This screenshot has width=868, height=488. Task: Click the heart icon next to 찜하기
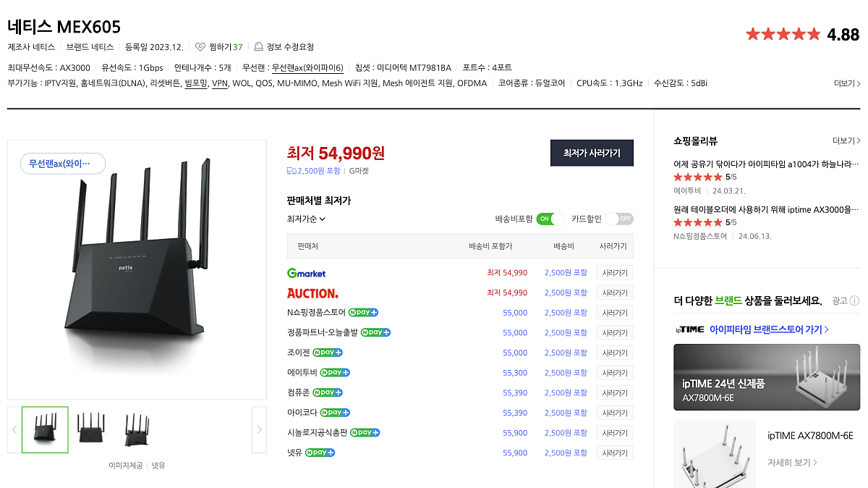click(x=200, y=47)
